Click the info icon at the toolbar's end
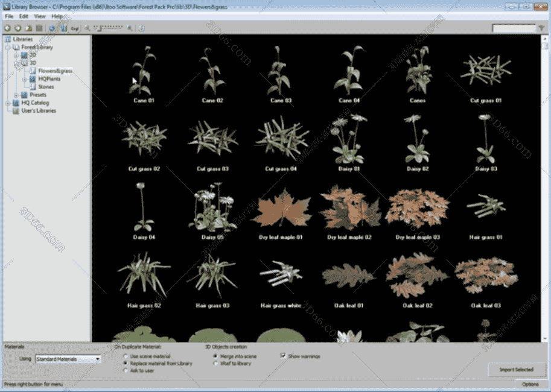The height and width of the screenshot is (392, 551). click(141, 27)
